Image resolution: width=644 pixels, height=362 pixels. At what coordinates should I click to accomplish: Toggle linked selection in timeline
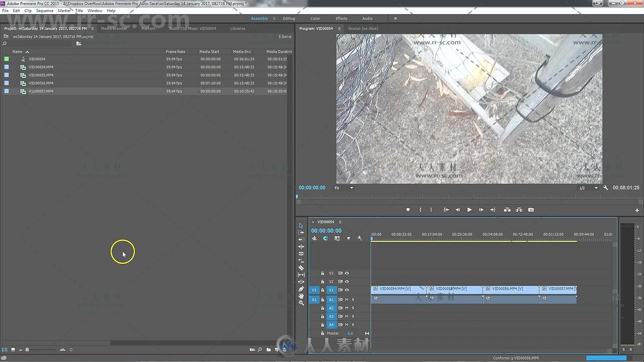coord(337,238)
